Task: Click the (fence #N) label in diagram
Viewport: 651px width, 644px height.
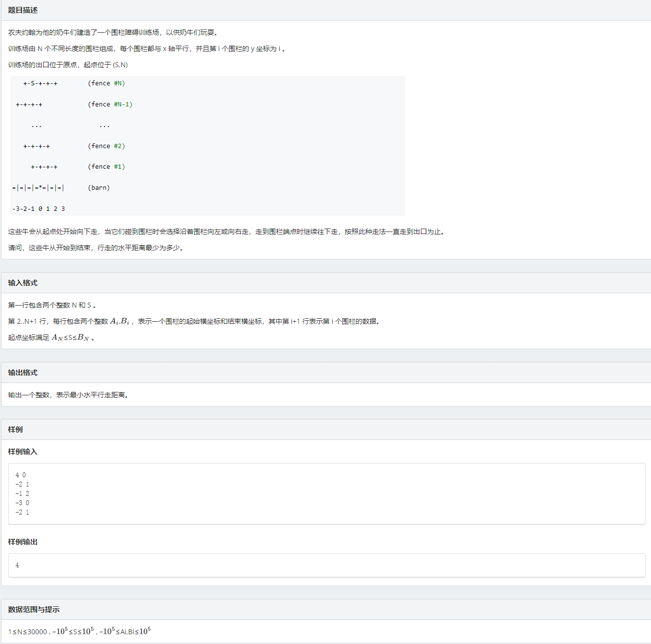Action: 106,83
